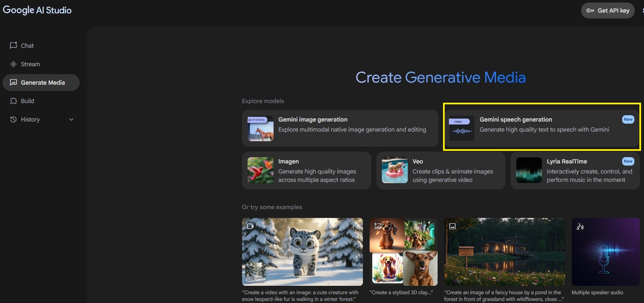
Task: Open the fancy house by pond example
Action: click(505, 252)
